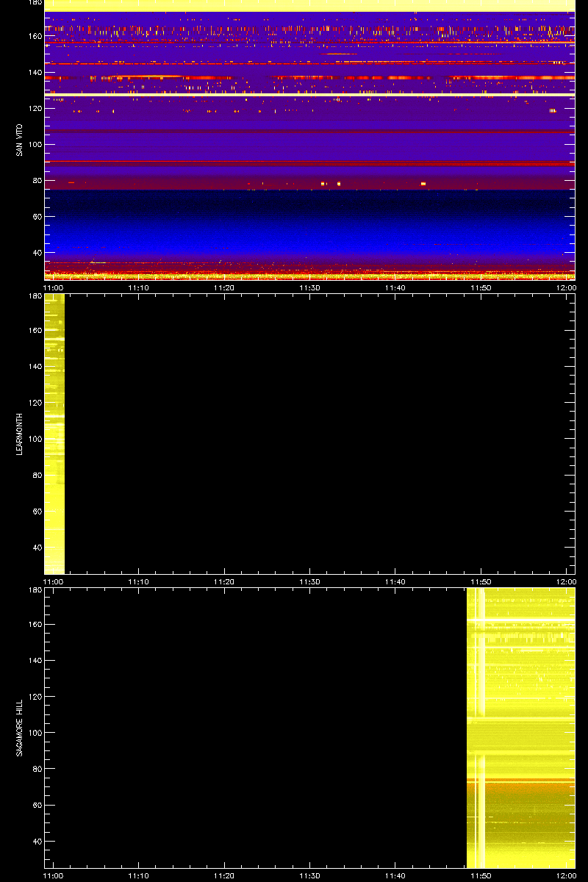Image resolution: width=588 pixels, height=882 pixels.
Task: Click the yellow data block in Sagamore Hill spectrogram
Action: [520, 728]
